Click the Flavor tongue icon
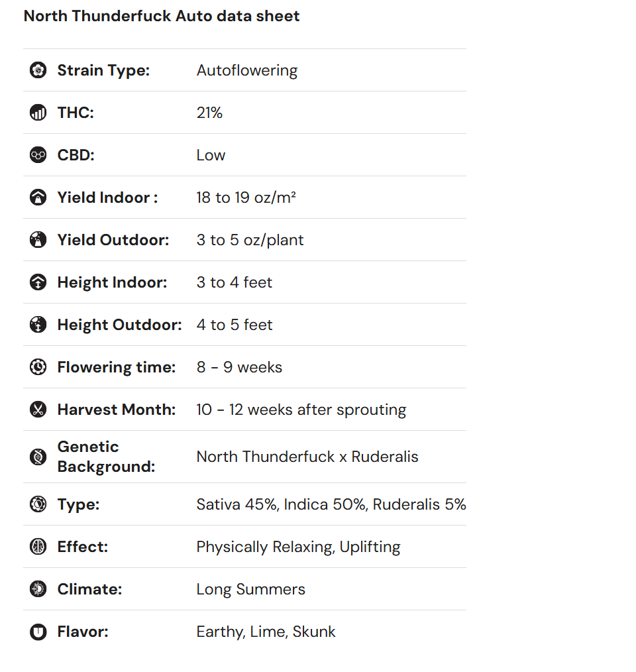 (38, 632)
